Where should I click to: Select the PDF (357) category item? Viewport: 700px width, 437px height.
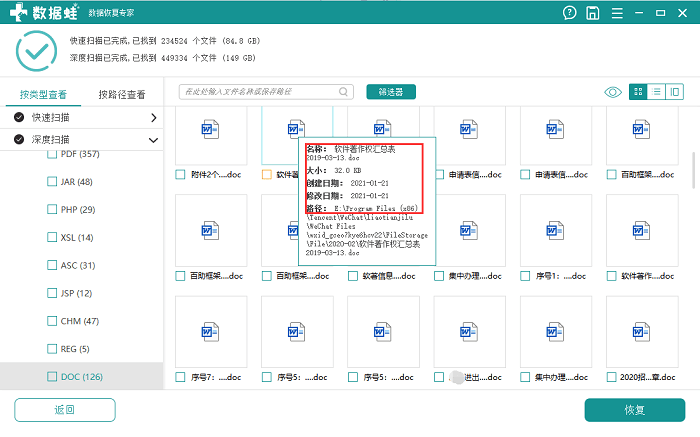click(79, 154)
